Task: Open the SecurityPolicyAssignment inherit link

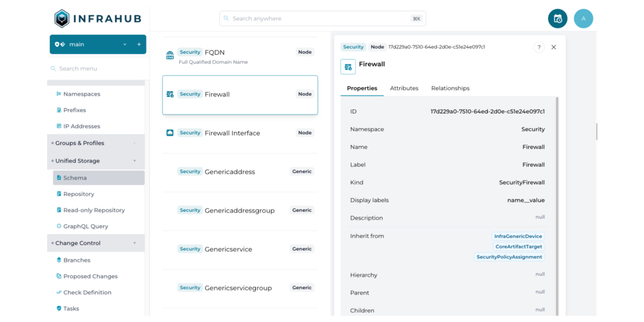Action: tap(509, 257)
